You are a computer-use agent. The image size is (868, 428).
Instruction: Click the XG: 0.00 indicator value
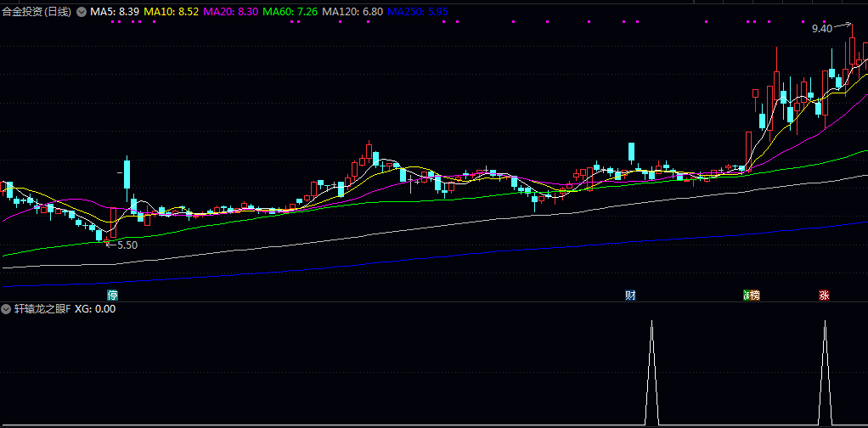pyautogui.click(x=95, y=309)
